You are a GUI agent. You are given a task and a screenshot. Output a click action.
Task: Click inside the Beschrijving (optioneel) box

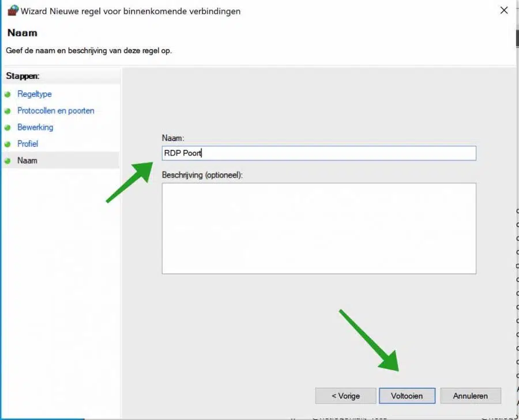[319, 228]
